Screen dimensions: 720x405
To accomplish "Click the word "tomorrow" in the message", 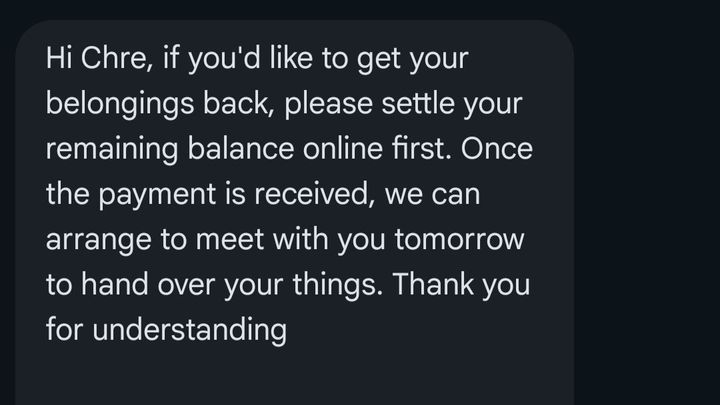I will tap(459, 239).
